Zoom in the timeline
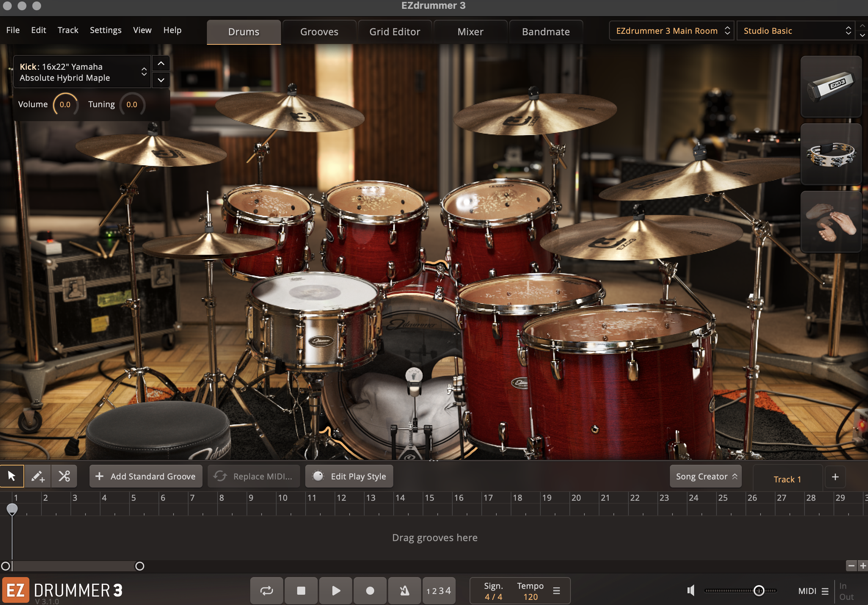The height and width of the screenshot is (605, 868). [x=863, y=566]
